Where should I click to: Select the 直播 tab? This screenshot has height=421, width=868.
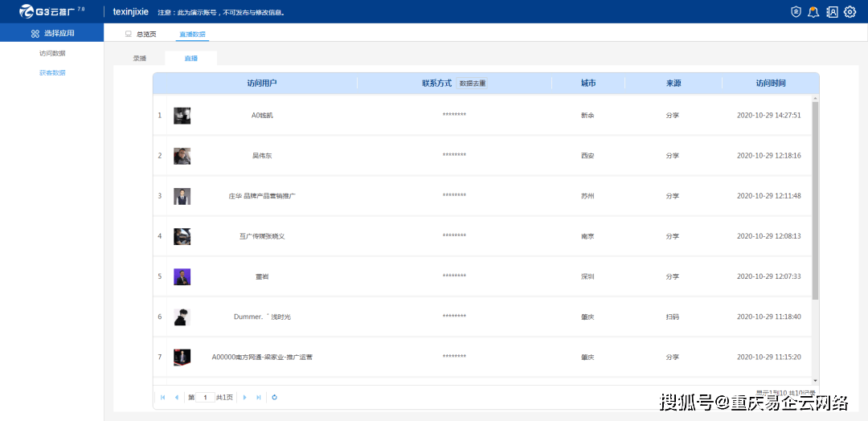tap(190, 59)
